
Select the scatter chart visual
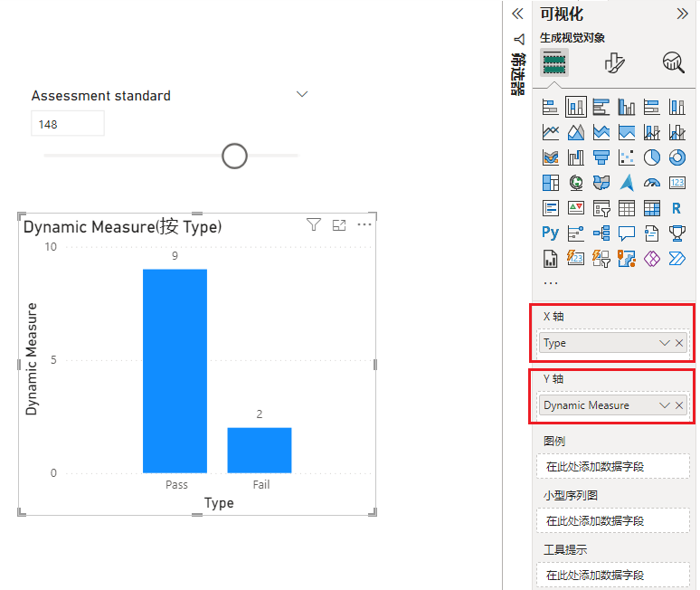(627, 157)
